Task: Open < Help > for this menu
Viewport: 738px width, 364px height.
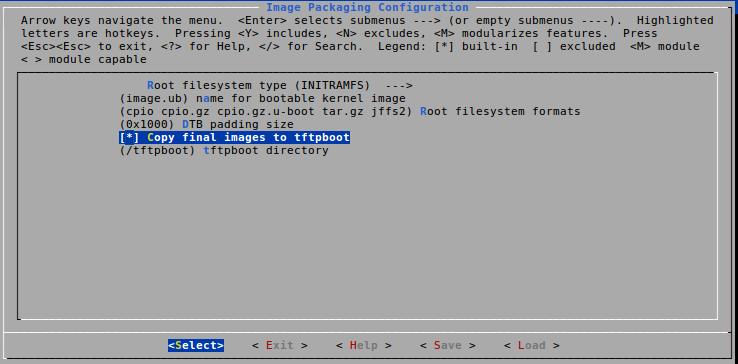Action: click(x=364, y=345)
